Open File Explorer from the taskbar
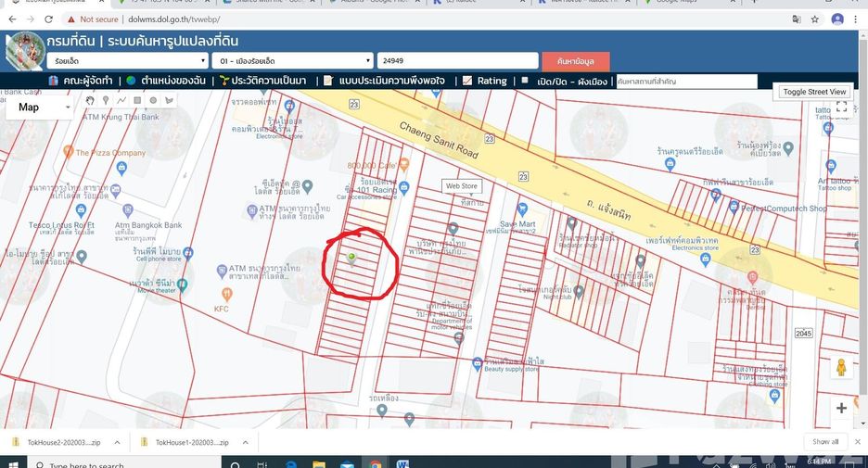Screen dimensions: 868x468 point(318,463)
